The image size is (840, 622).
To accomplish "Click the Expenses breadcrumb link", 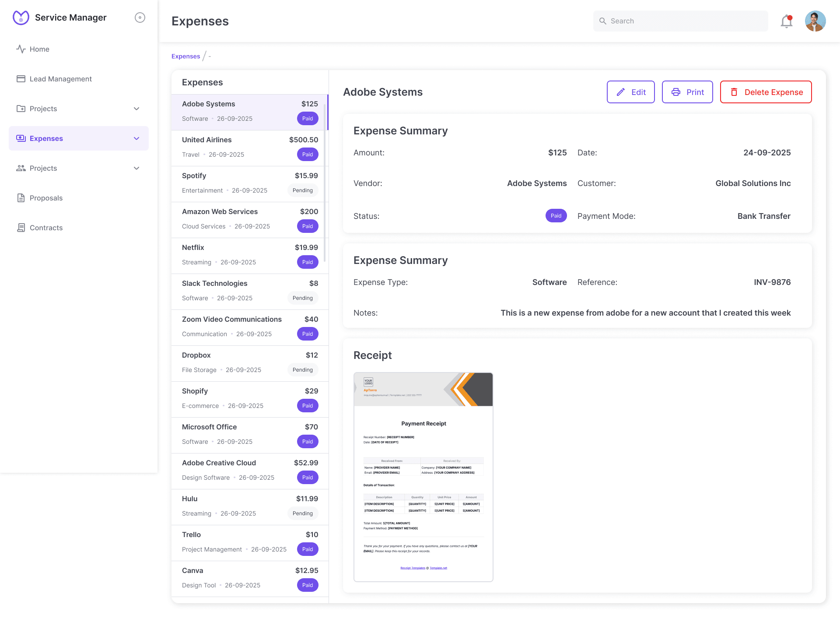I will pos(185,56).
